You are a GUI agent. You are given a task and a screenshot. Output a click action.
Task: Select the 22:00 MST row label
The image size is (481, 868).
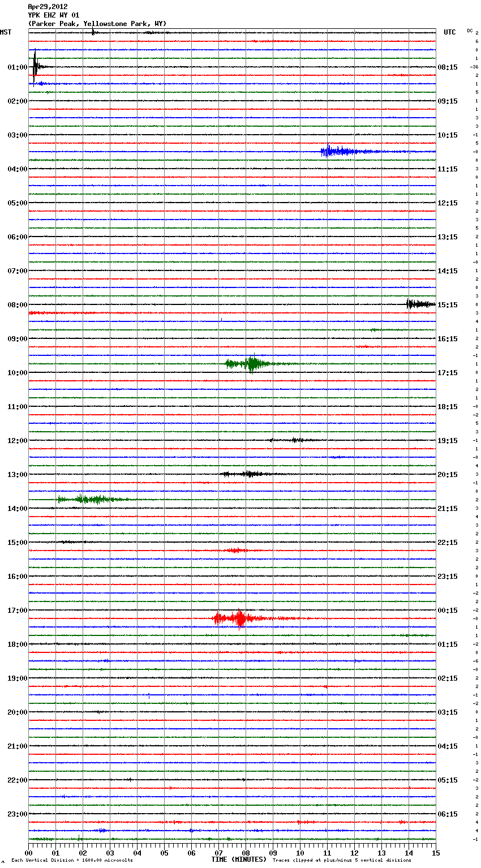18,780
